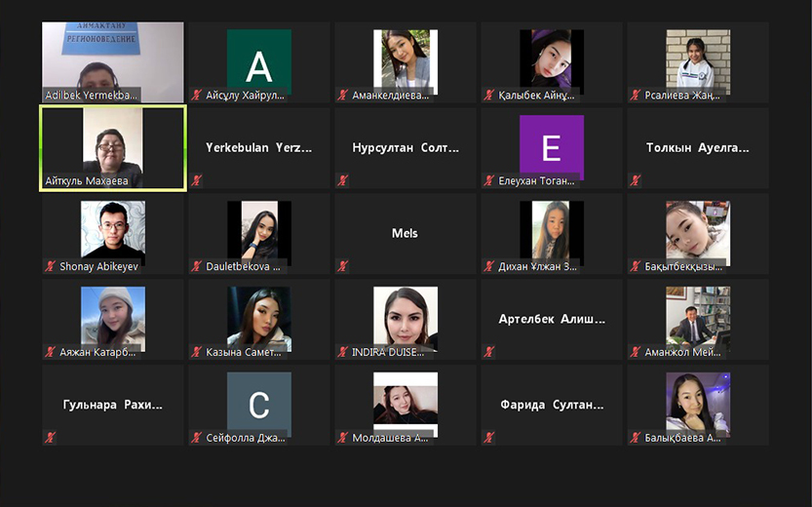This screenshot has width=812, height=507.
Task: Select the Нурсултан Солт participant tile
Action: click(406, 148)
